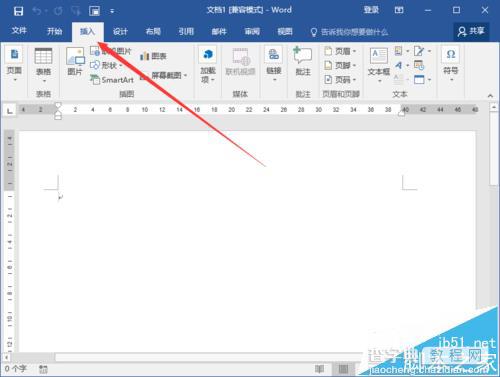
Task: Insert a chart with 图表
Action: (x=153, y=56)
